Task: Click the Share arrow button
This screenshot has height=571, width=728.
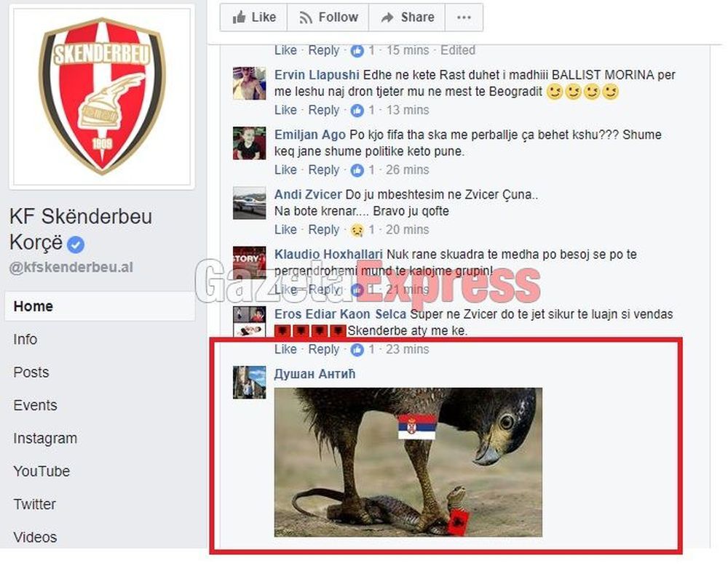Action: click(x=407, y=17)
